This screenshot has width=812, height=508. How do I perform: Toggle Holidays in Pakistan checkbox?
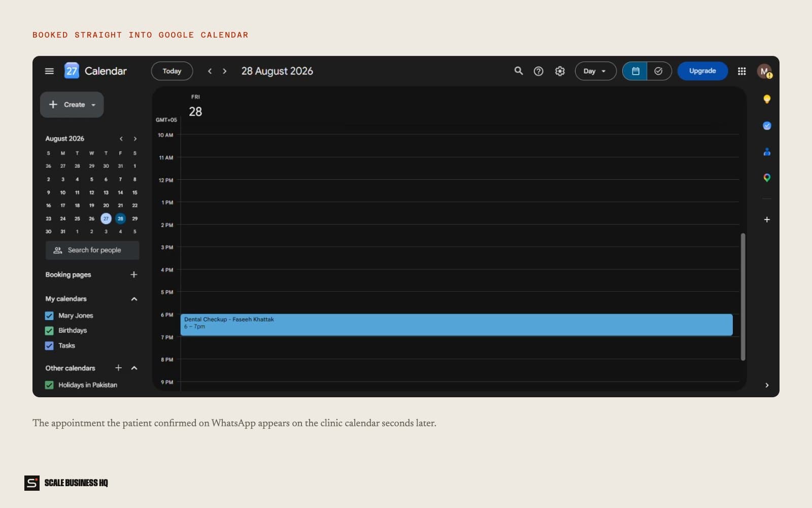[x=49, y=385]
